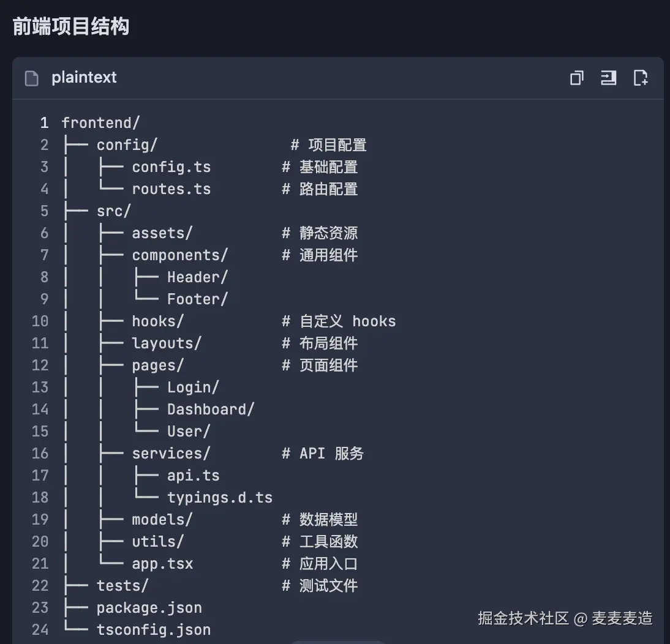Click the routes.ts file entry
Image resolution: width=670 pixels, height=644 pixels.
click(171, 189)
